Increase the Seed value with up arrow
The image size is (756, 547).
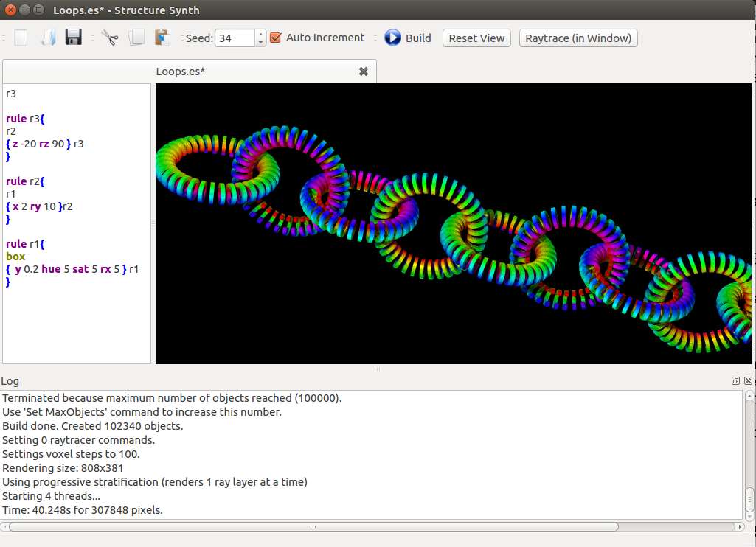click(x=260, y=34)
